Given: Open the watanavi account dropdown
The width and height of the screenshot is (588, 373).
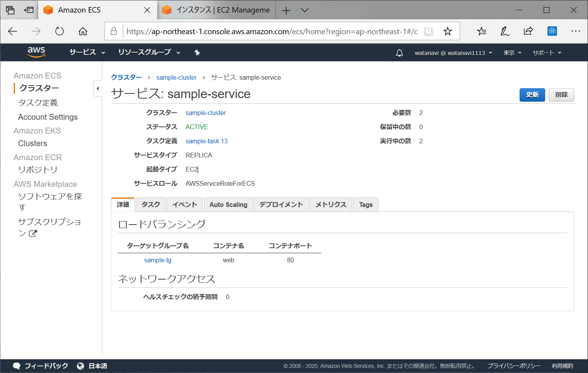Looking at the screenshot, I should [x=454, y=53].
